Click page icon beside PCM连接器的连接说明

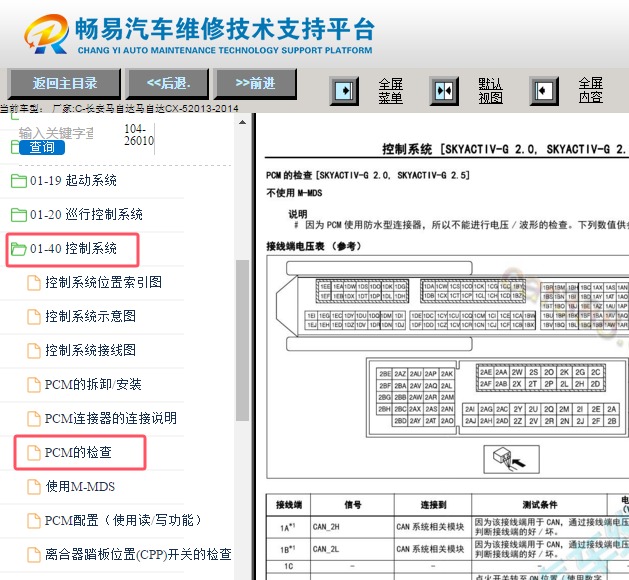(x=34, y=419)
